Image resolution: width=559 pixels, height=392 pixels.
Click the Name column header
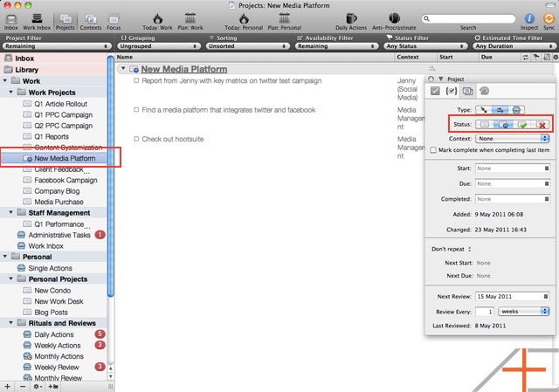coord(255,57)
